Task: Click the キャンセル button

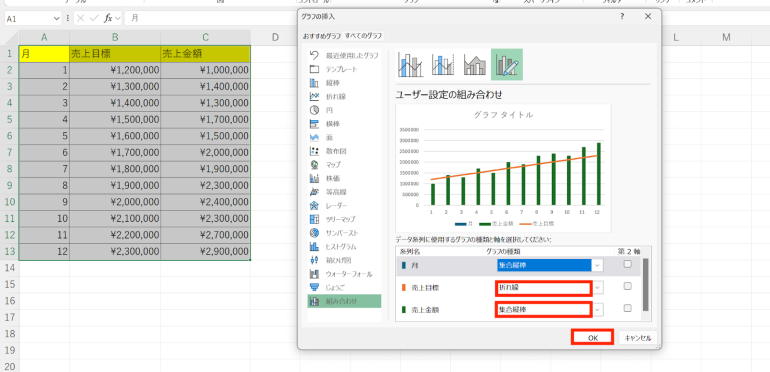Action: [638, 338]
